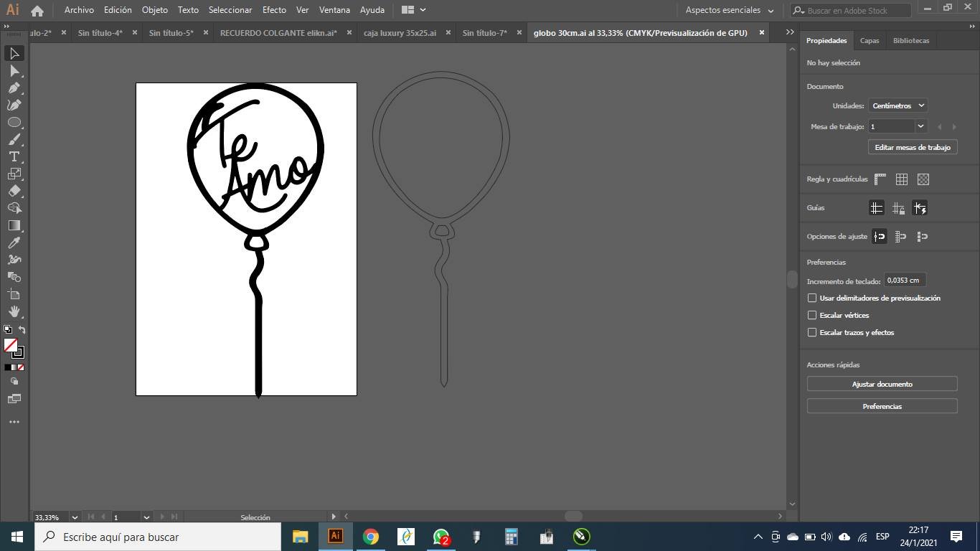Toggle Escalar trazos y efectos checkbox
Image resolution: width=980 pixels, height=551 pixels.
point(812,332)
